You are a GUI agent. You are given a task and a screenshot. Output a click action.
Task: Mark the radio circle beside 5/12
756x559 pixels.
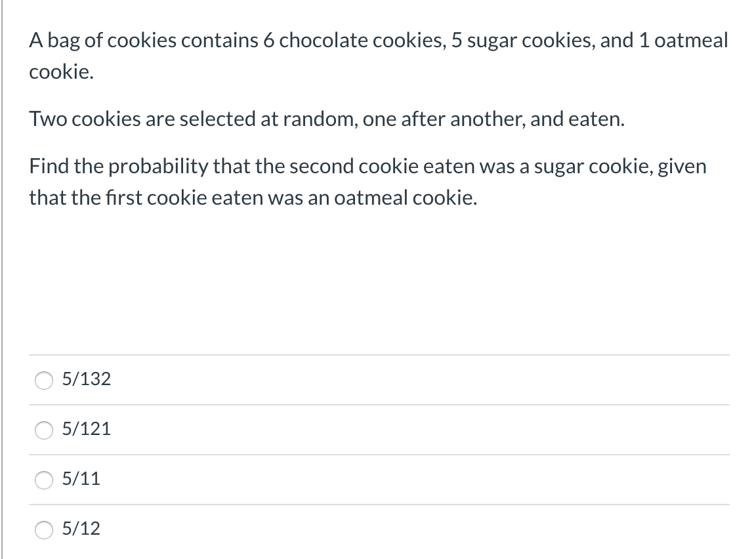tap(44, 529)
